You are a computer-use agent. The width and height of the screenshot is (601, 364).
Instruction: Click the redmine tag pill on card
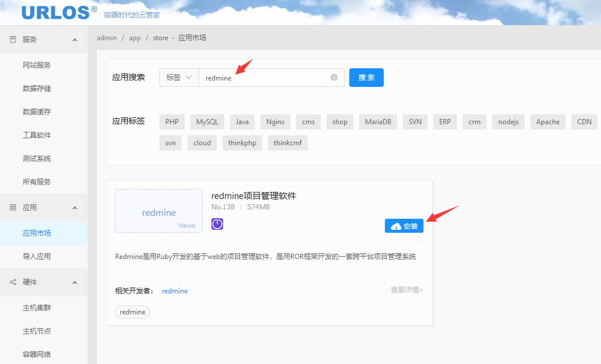133,312
